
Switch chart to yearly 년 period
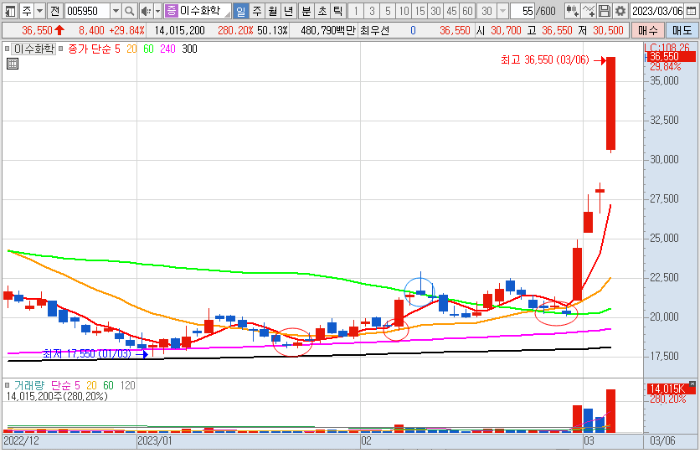[x=288, y=10]
